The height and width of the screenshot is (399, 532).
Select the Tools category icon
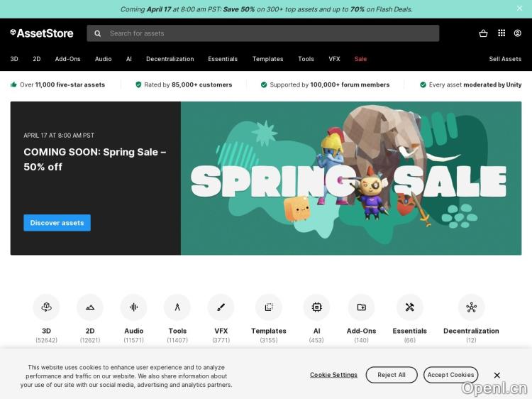(177, 307)
